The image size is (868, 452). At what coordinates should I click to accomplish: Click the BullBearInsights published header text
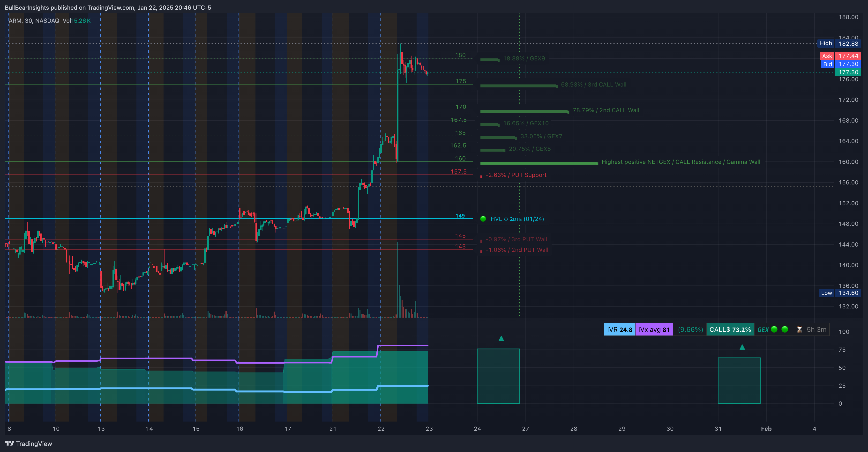(x=108, y=7)
